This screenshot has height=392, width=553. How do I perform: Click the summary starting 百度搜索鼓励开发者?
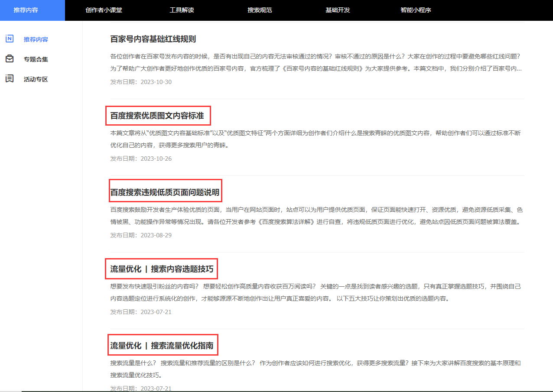(x=317, y=216)
